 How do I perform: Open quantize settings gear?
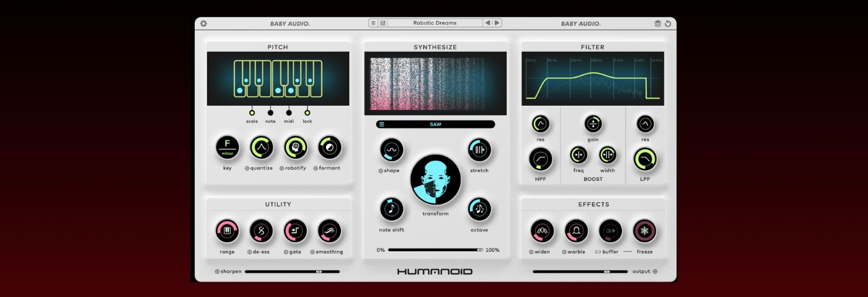point(247,168)
